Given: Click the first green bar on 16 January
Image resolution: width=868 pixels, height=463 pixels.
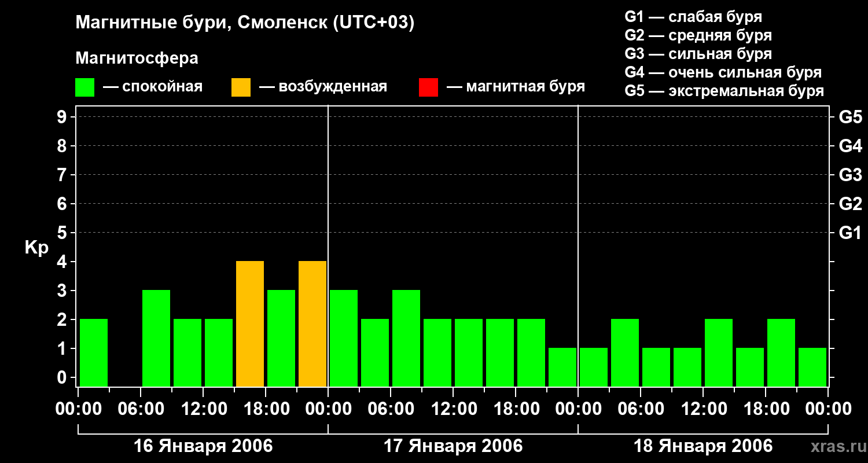Looking at the screenshot, I should point(94,352).
